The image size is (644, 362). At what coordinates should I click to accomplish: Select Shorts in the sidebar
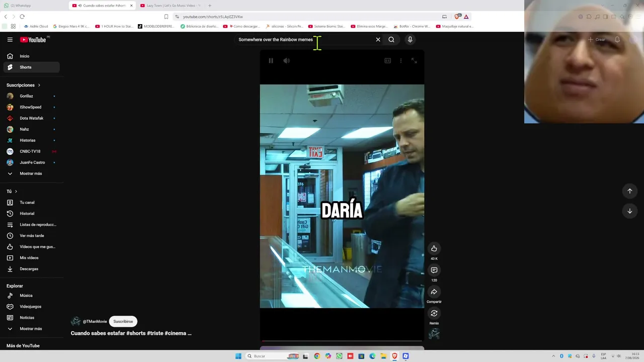(x=32, y=67)
